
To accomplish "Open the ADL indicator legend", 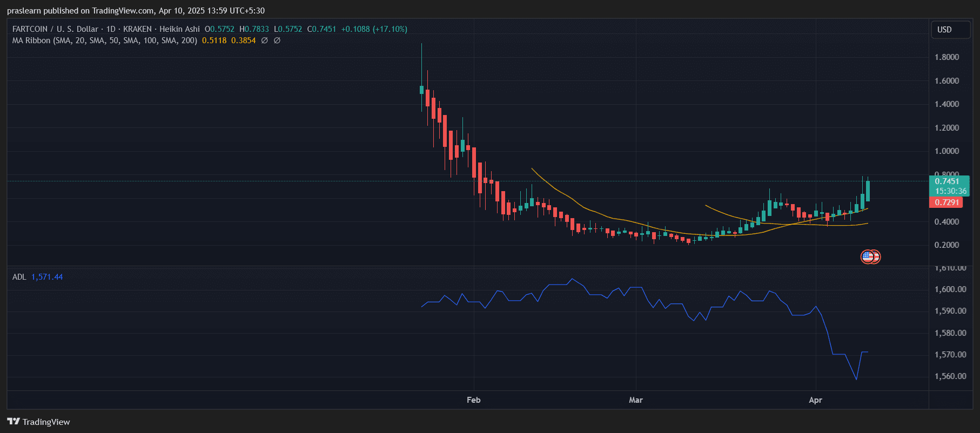I will point(19,277).
